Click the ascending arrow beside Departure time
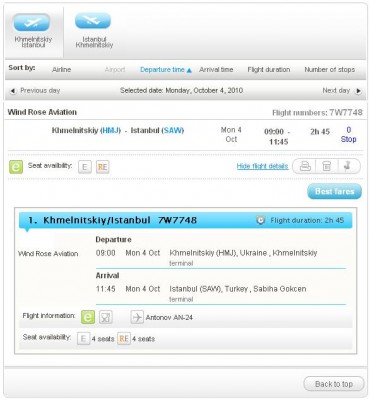This screenshot has width=370, height=400. [x=189, y=70]
